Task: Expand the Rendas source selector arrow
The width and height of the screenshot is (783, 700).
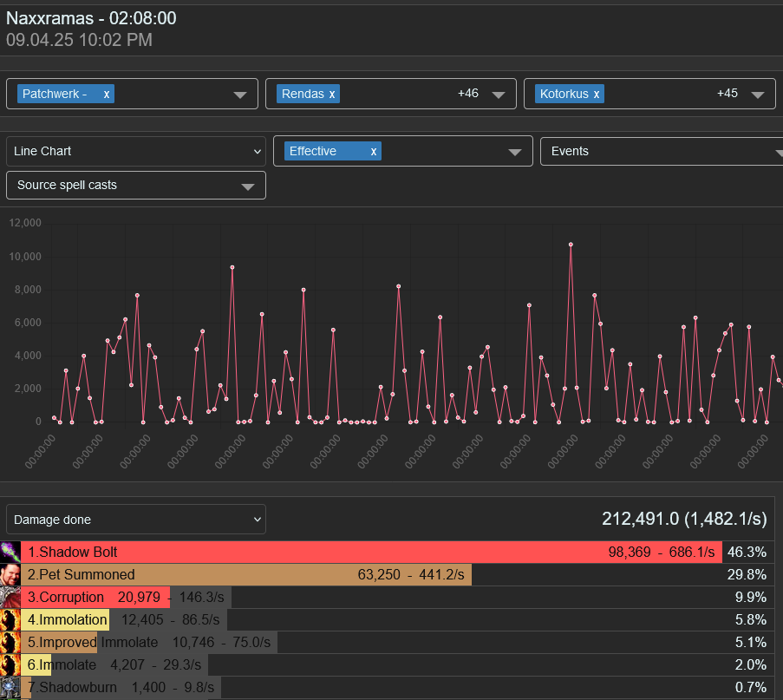Action: (x=499, y=95)
